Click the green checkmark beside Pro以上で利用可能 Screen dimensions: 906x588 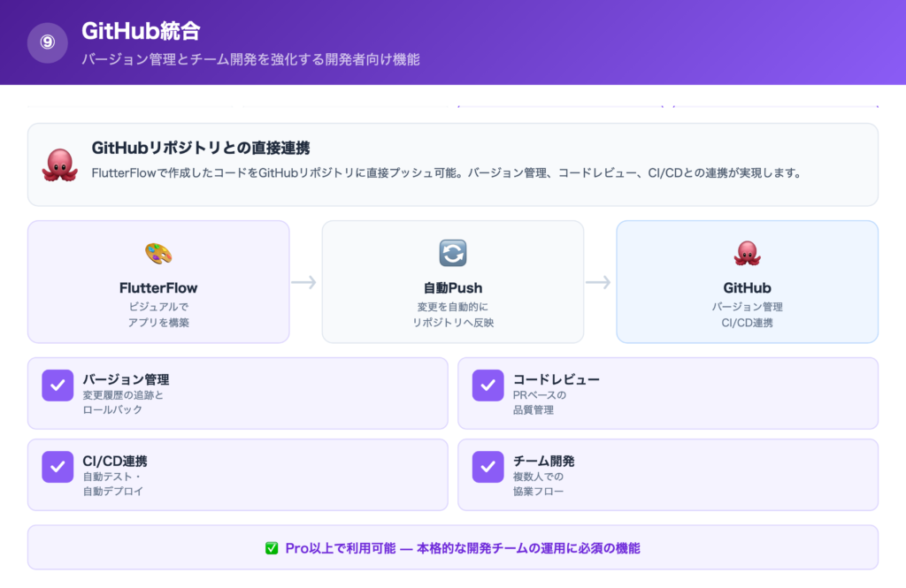coord(270,549)
